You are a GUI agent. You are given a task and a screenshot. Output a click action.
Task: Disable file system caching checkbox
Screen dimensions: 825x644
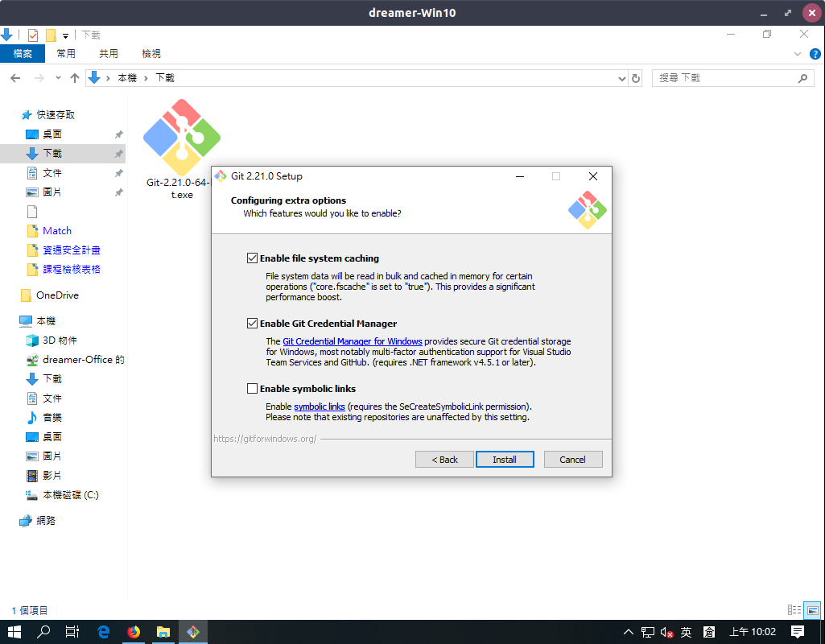click(x=253, y=258)
